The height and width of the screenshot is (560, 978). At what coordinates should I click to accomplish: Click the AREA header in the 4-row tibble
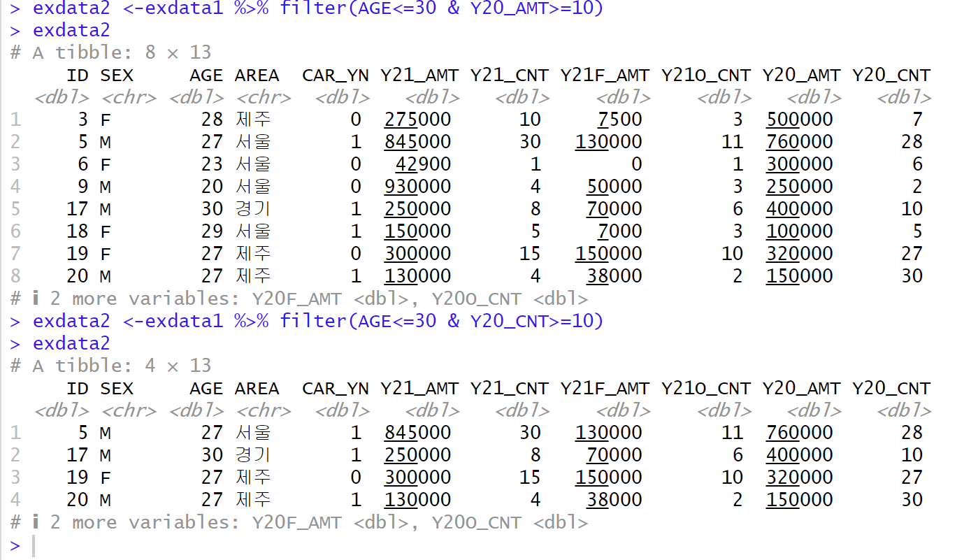257,389
